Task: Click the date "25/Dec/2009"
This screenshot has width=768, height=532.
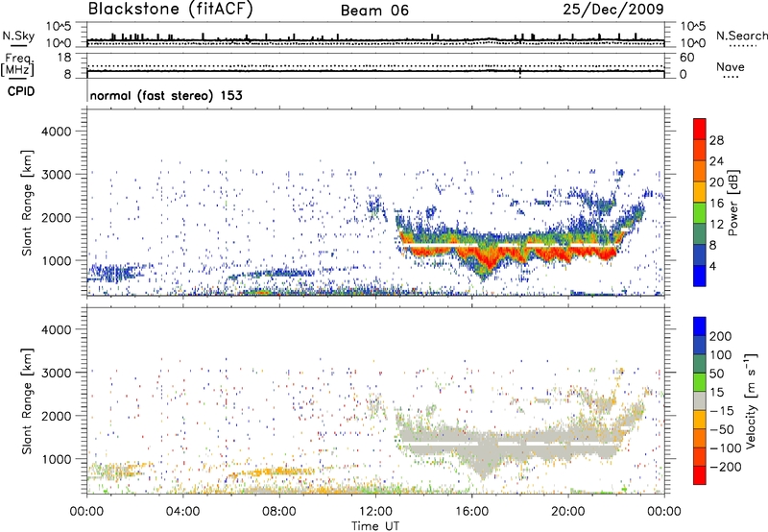Action: pyautogui.click(x=613, y=9)
